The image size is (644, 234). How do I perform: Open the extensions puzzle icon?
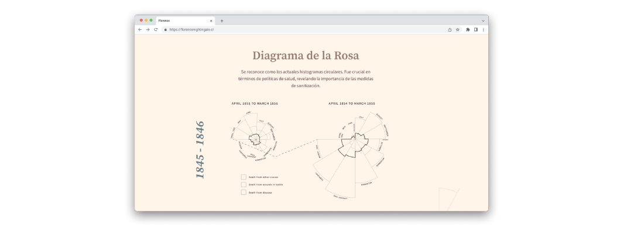468,29
